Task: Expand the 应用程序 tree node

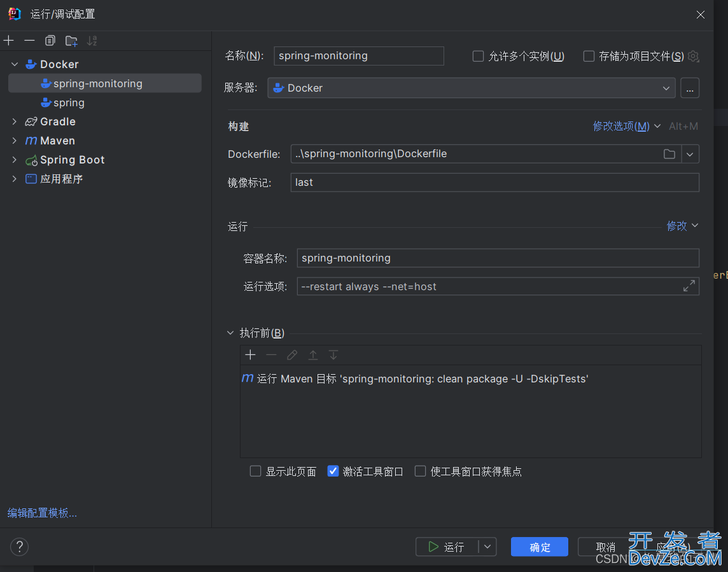Action: (15, 179)
